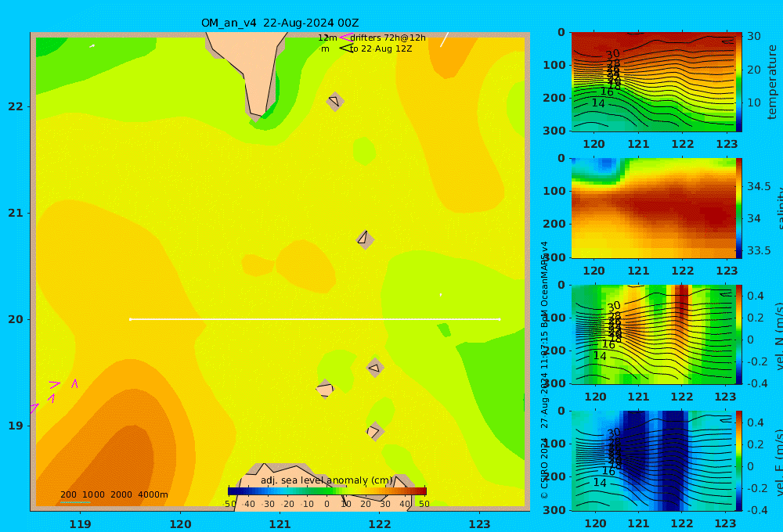783x532 pixels.
Task: Click the '14' contour label in the temperature section
Action: pyautogui.click(x=598, y=103)
